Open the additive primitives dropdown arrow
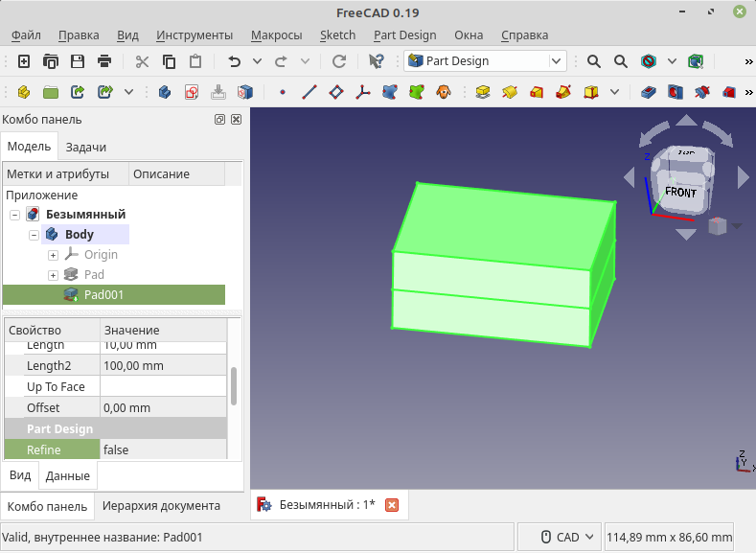The image size is (756, 553). 614,92
